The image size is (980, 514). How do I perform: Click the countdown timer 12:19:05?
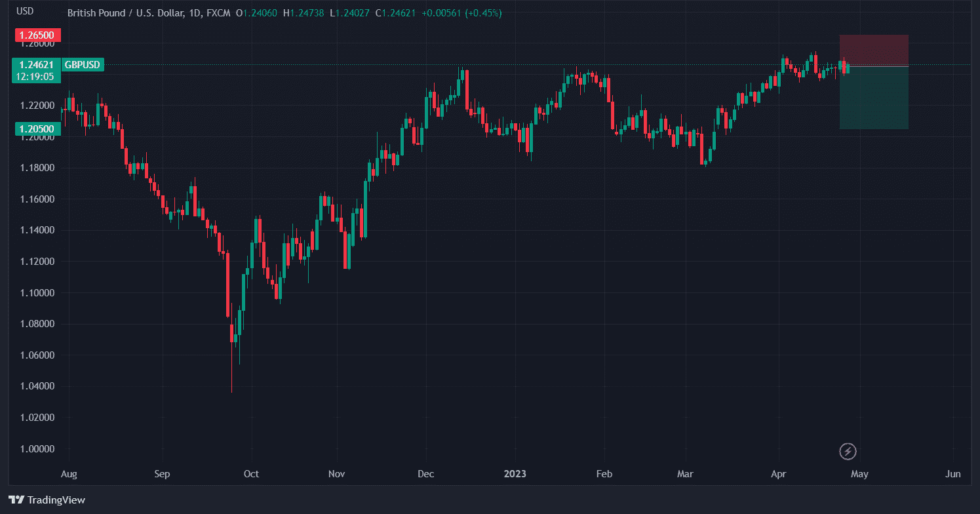37,77
